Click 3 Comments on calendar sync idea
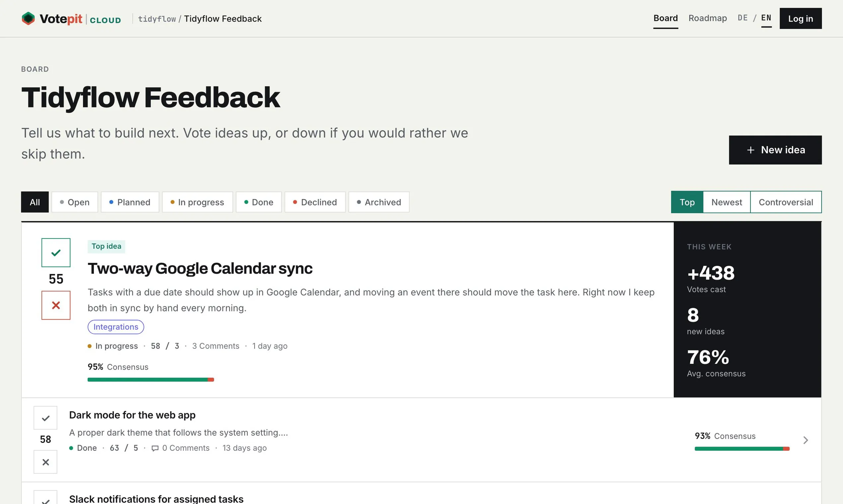This screenshot has width=843, height=504. (215, 346)
